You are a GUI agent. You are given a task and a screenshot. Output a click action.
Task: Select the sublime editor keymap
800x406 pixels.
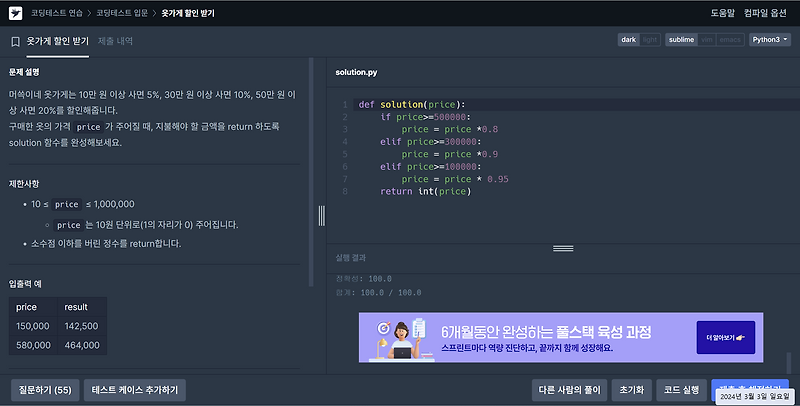click(x=681, y=40)
